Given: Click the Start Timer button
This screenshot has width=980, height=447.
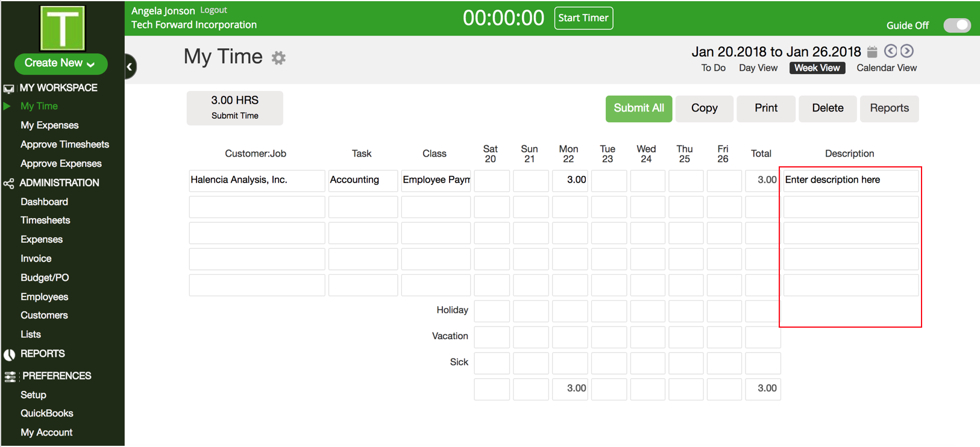Looking at the screenshot, I should [x=583, y=18].
